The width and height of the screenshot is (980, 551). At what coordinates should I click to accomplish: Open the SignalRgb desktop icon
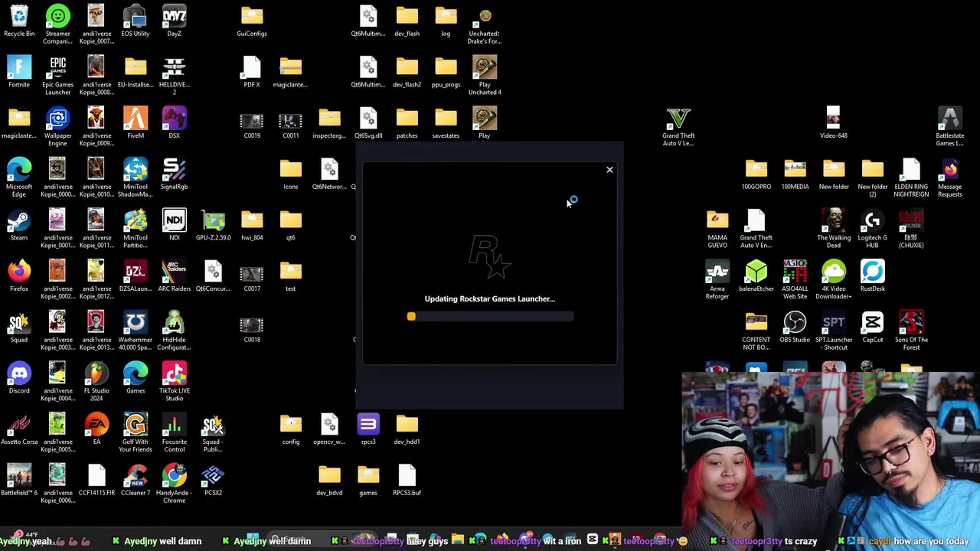(174, 174)
